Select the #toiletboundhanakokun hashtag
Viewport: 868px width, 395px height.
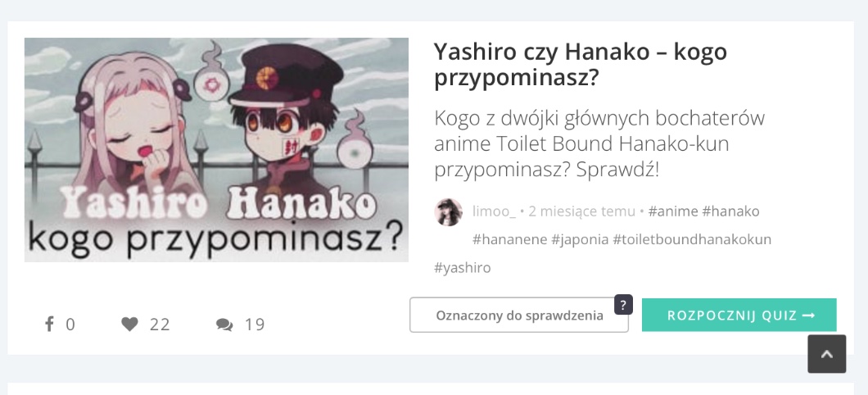pyautogui.click(x=692, y=239)
